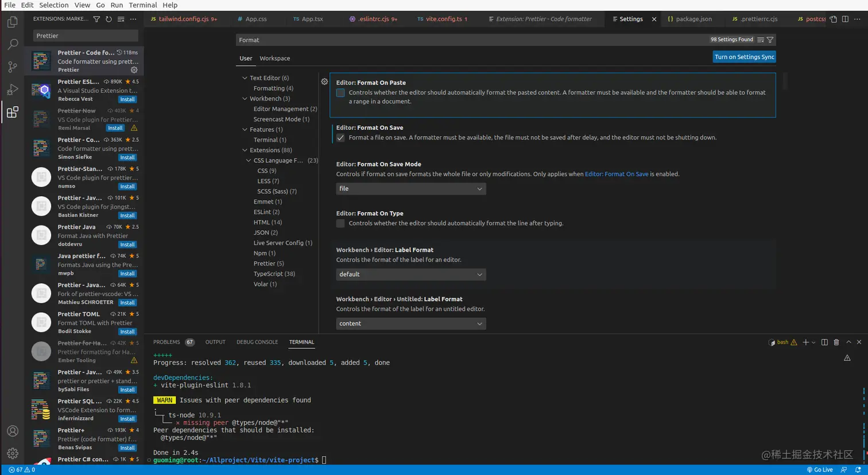Click the extensions search field containing Prettier
Screen dimensions: 868x475
85,36
